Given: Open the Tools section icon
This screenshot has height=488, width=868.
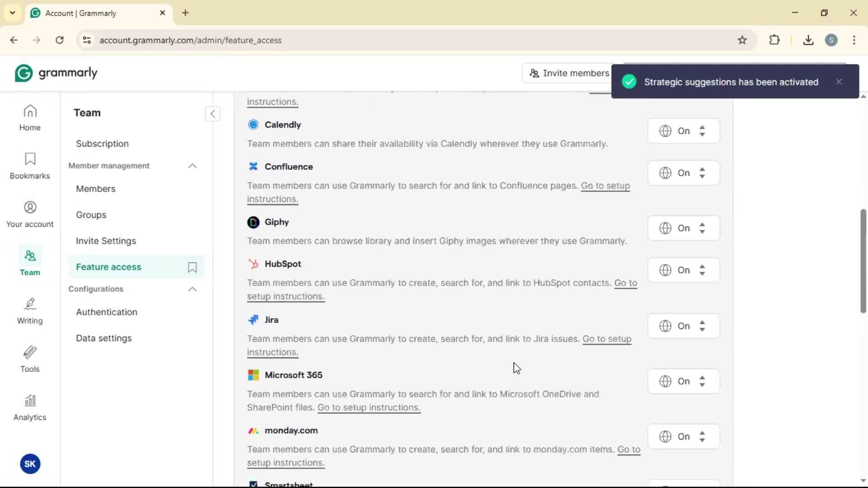Looking at the screenshot, I should pyautogui.click(x=30, y=359).
